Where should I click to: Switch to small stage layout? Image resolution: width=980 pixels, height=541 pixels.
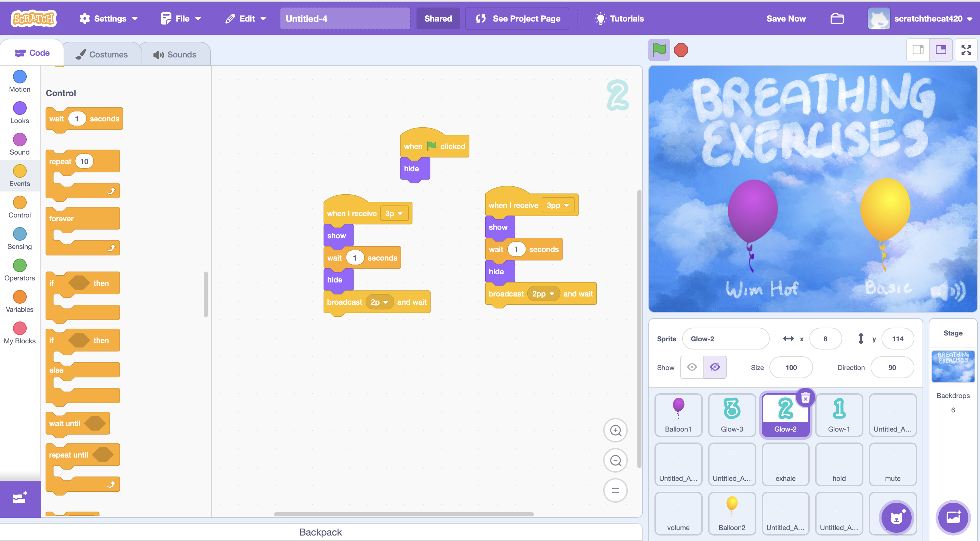[918, 50]
